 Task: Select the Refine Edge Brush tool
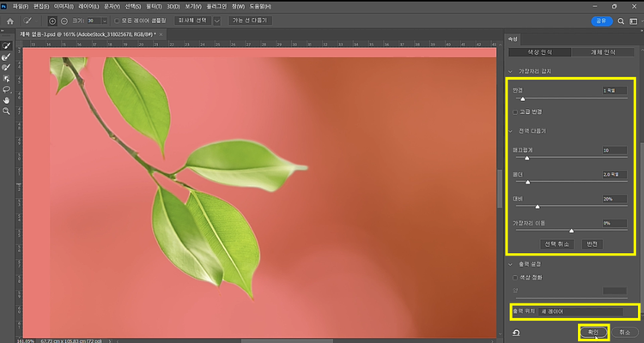[x=7, y=56]
